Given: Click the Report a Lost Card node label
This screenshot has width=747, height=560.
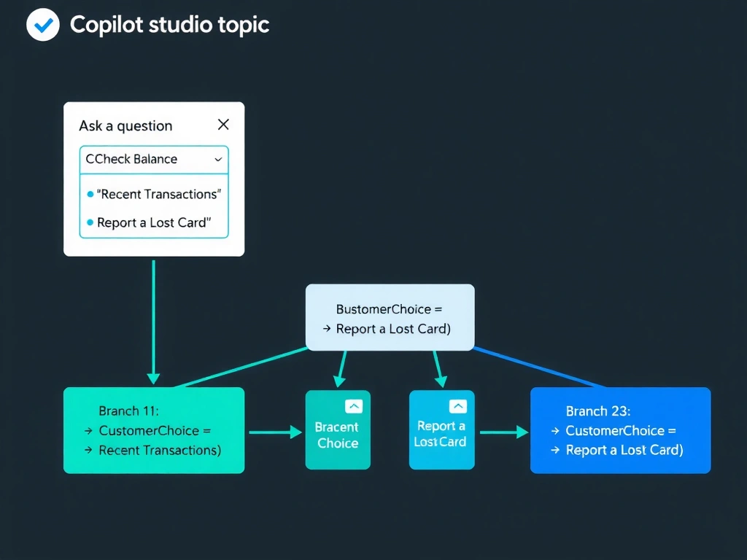Looking at the screenshot, I should tap(440, 434).
